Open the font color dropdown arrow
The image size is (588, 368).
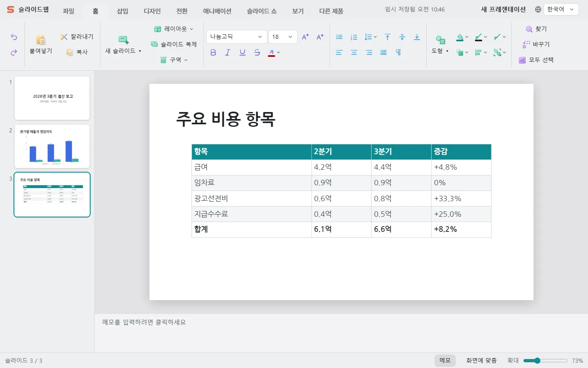(278, 52)
